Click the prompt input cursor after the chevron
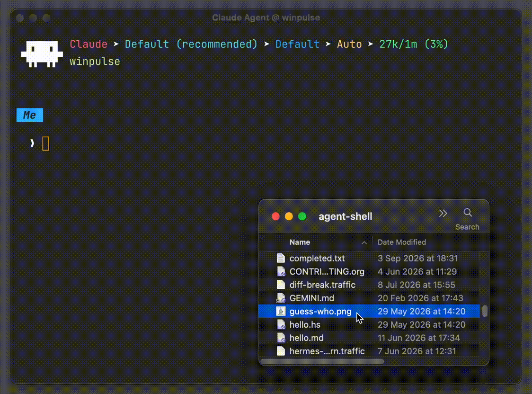The width and height of the screenshot is (532, 394). pyautogui.click(x=46, y=143)
